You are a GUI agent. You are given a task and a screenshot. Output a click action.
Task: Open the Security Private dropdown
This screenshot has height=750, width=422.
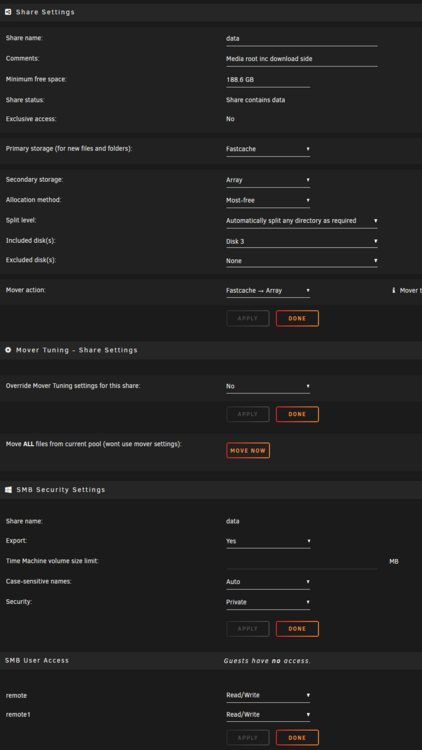pos(268,603)
